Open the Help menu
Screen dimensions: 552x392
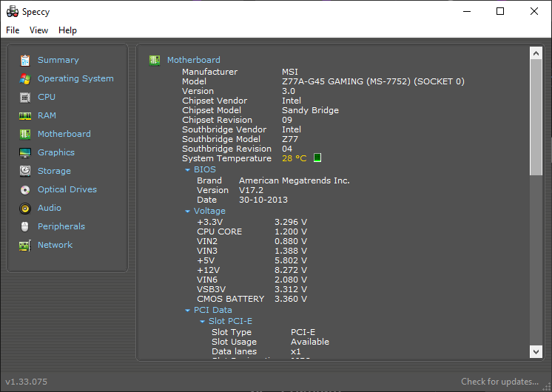[67, 30]
